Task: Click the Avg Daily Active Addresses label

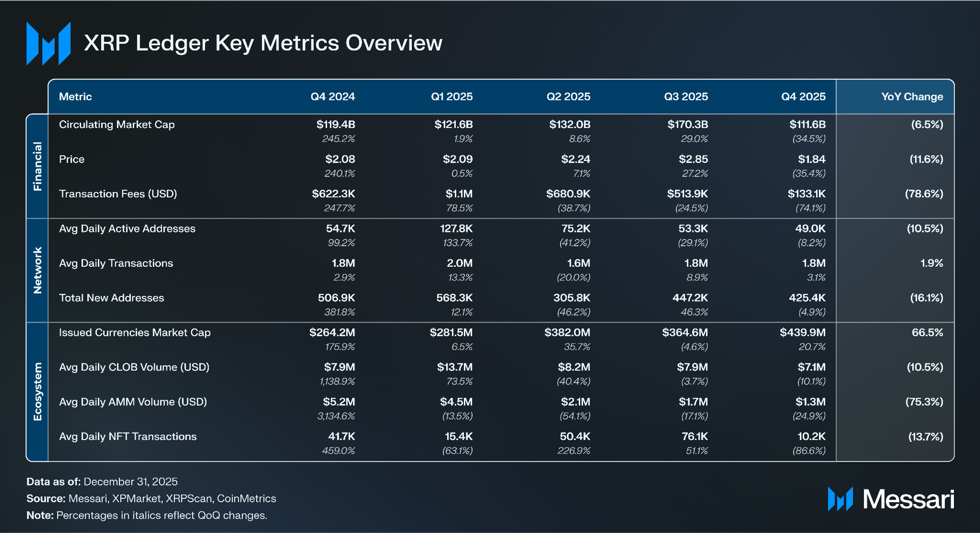Action: [x=127, y=229]
